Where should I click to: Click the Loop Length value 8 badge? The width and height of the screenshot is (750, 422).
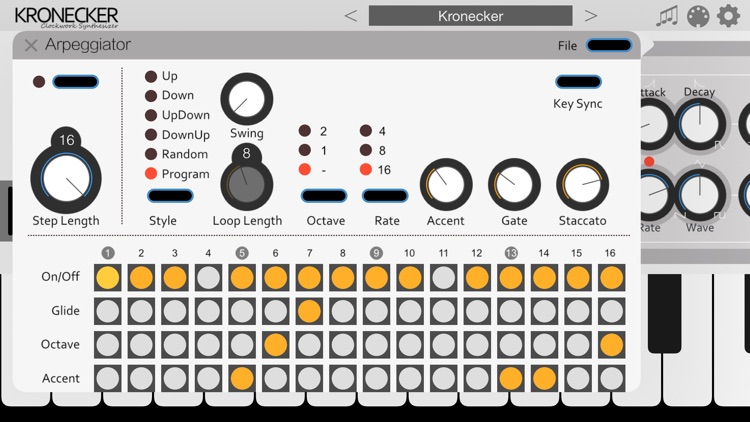pyautogui.click(x=246, y=154)
